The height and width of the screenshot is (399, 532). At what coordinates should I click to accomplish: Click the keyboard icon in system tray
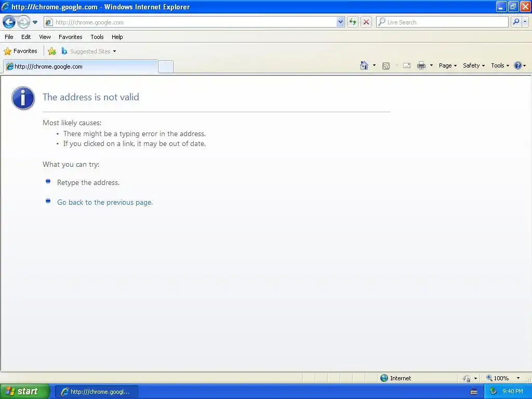click(474, 392)
